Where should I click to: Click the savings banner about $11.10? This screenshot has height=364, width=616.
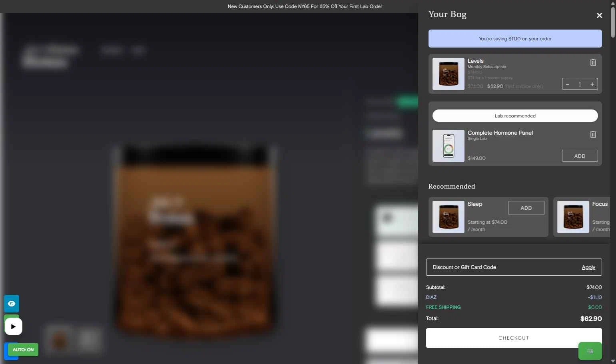coord(515,39)
